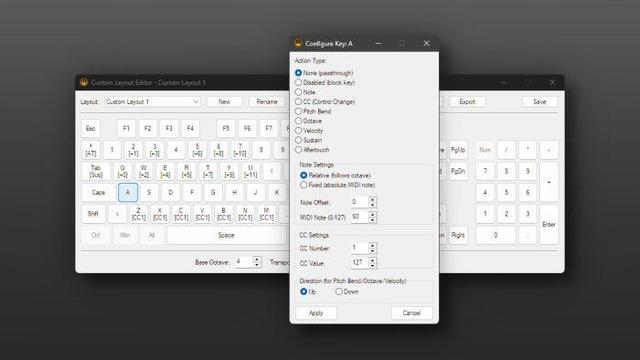Select the numpad 5 key

click(506, 192)
